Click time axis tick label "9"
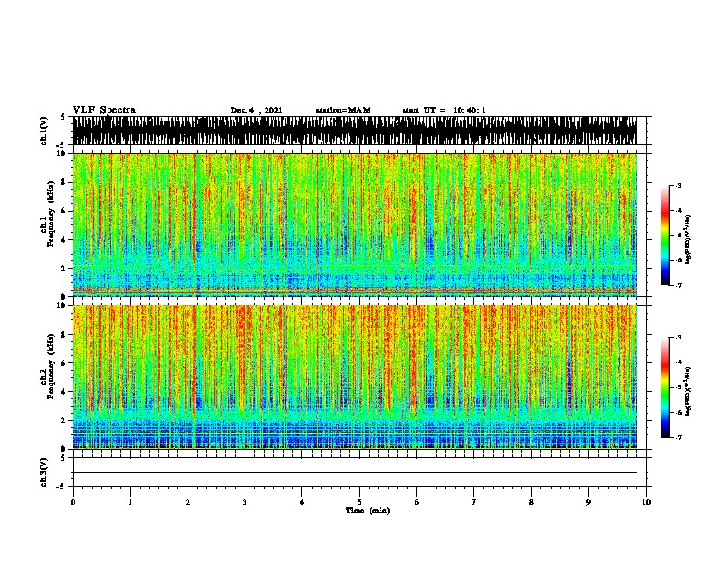The width and height of the screenshot is (728, 563). (588, 502)
